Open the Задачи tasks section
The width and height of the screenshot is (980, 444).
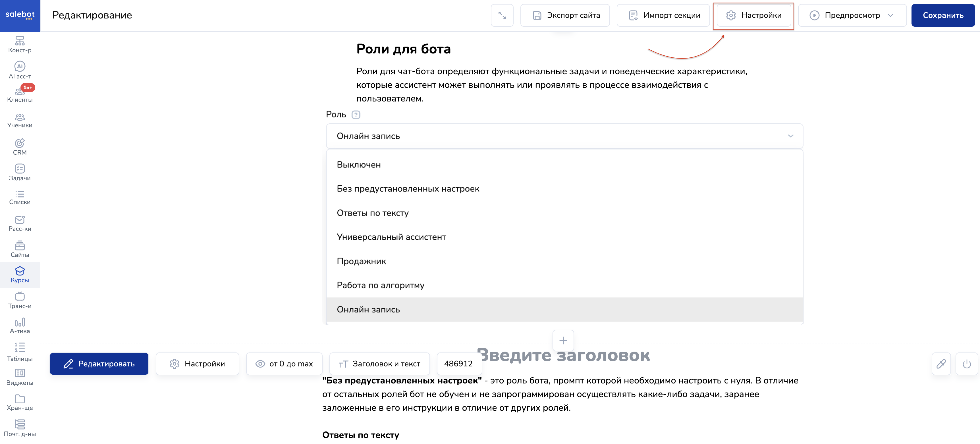(x=20, y=172)
